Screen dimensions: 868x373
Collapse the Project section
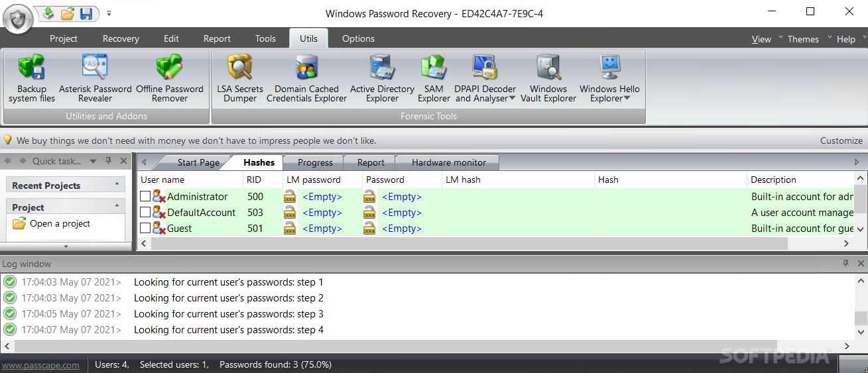117,207
